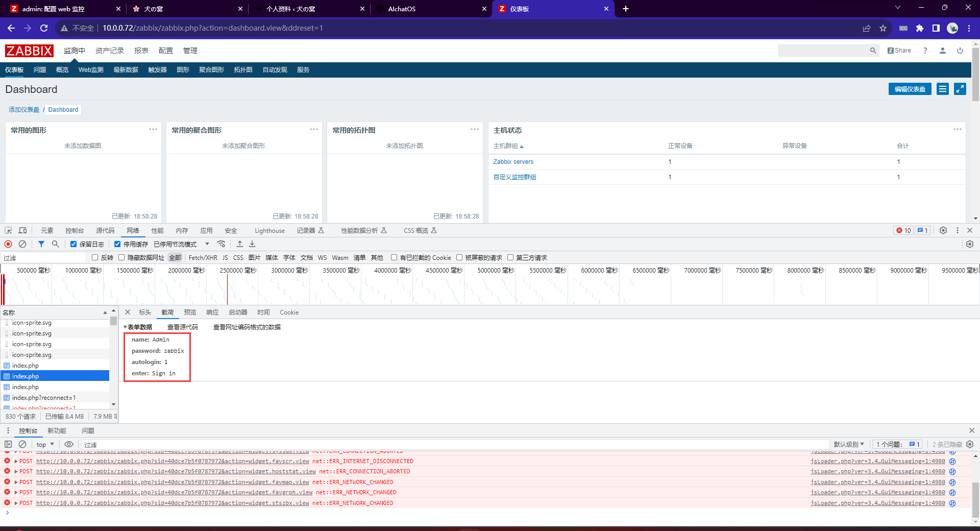Open the throttling mode dropdown
Viewport: 980px width, 531px height.
pos(182,244)
